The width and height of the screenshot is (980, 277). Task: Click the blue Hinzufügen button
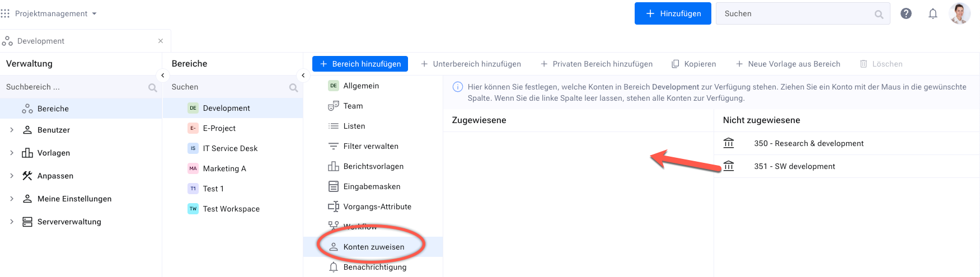[672, 13]
